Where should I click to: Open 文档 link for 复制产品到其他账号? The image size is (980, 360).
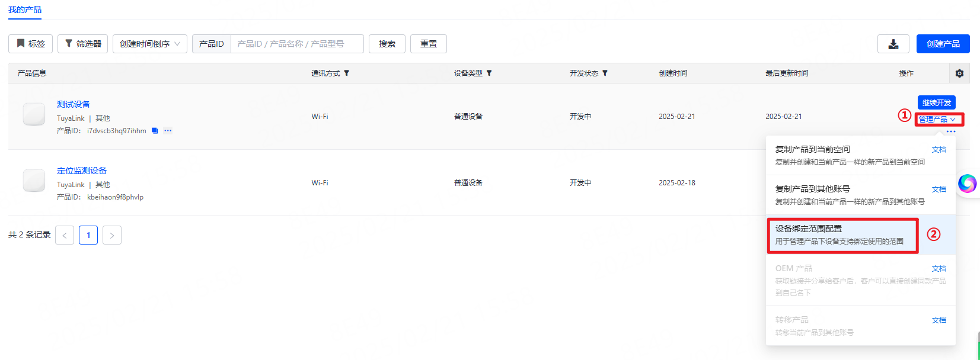pos(939,189)
